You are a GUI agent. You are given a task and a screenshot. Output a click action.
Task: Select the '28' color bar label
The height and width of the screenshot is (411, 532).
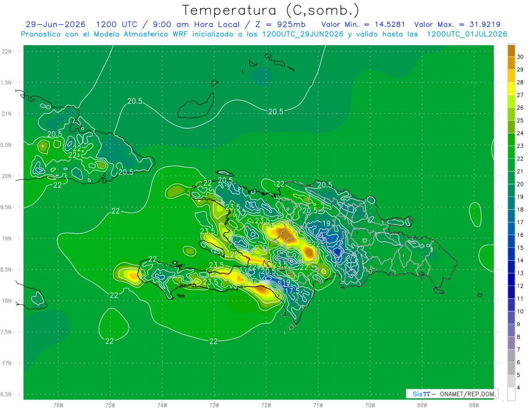[x=520, y=82]
